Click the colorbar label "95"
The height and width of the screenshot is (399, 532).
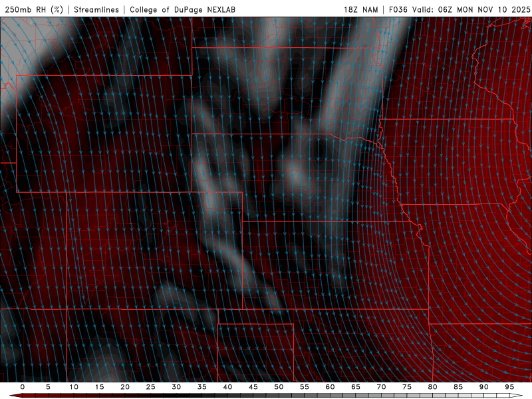coord(509,387)
